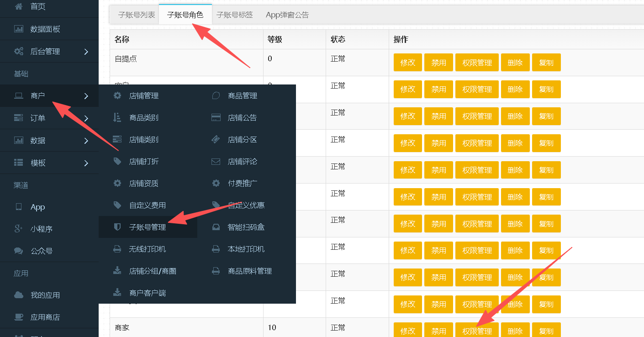The width and height of the screenshot is (644, 337).
Task: Expand the 模板 menu chevron
Action: tap(86, 163)
